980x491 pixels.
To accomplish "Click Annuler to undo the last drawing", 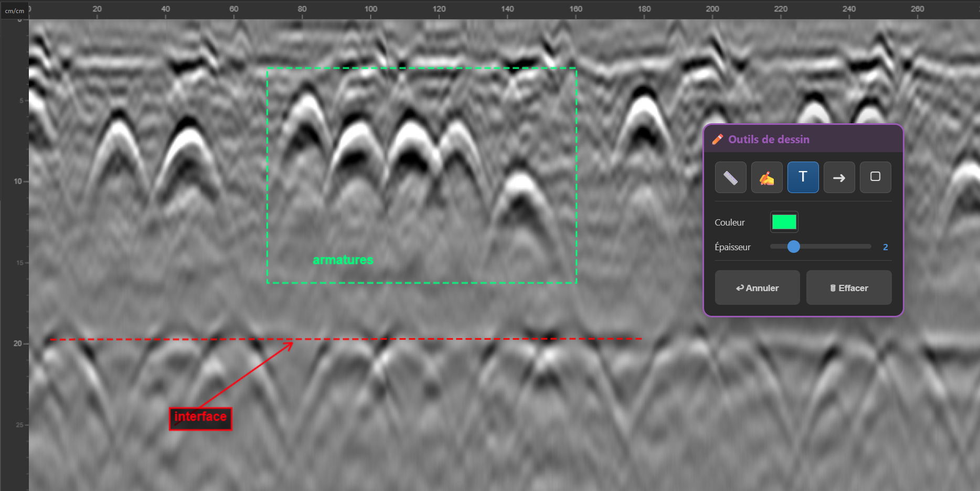I will pos(757,287).
